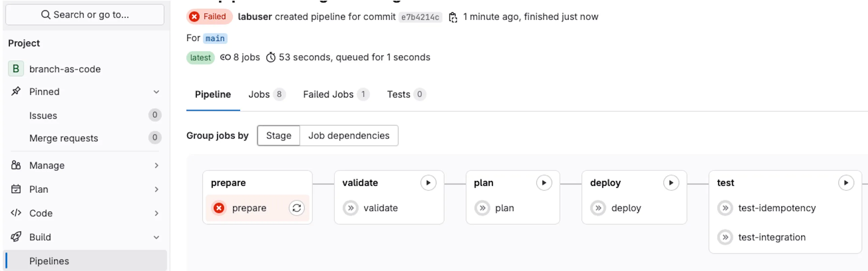
Task: Run all manual jobs in the validate stage
Action: [x=428, y=183]
